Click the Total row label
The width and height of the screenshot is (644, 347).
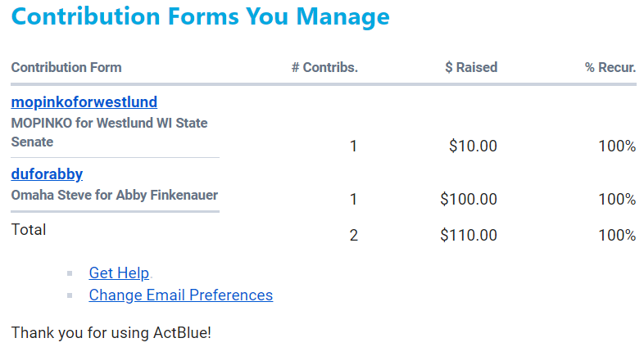coord(29,230)
